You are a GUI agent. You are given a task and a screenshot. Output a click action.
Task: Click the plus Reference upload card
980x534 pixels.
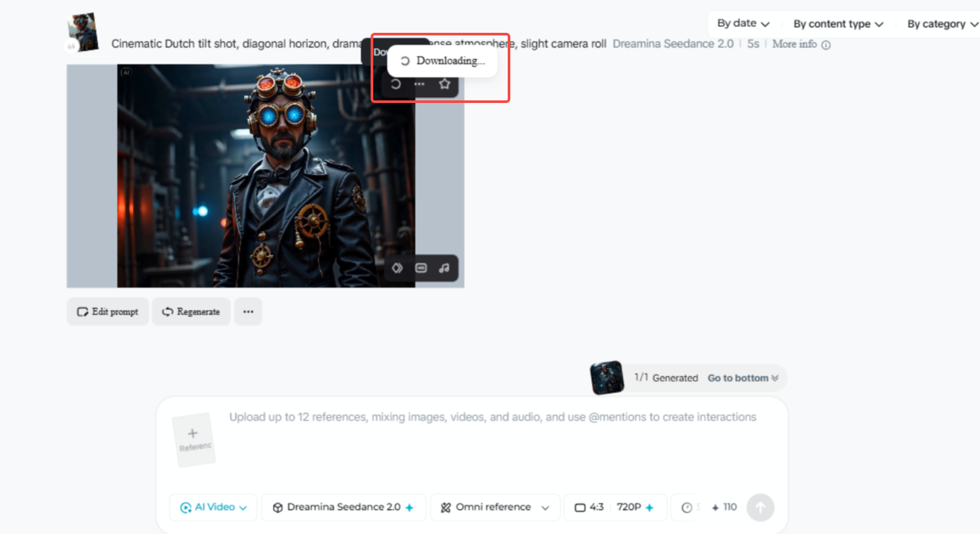[x=194, y=439]
